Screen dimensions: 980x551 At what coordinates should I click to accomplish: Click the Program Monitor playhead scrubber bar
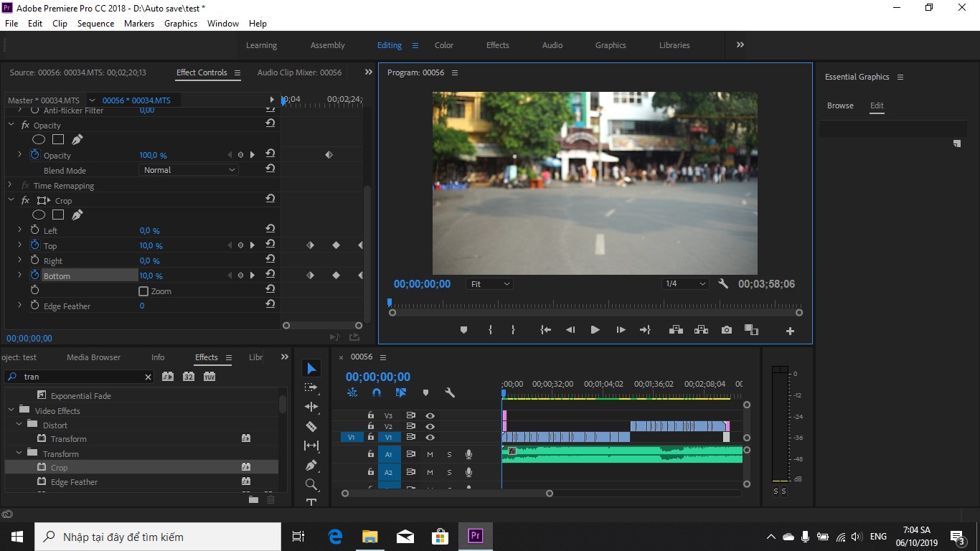pyautogui.click(x=595, y=305)
